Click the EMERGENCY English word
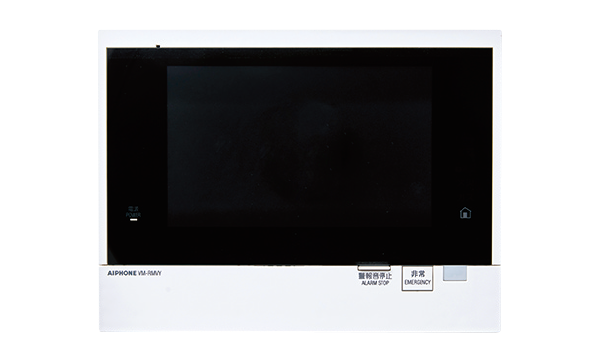Viewport: 600px width, 362px height. 417,282
